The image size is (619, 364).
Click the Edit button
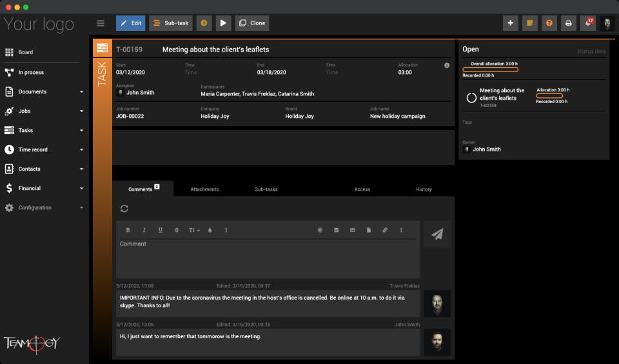pos(131,23)
